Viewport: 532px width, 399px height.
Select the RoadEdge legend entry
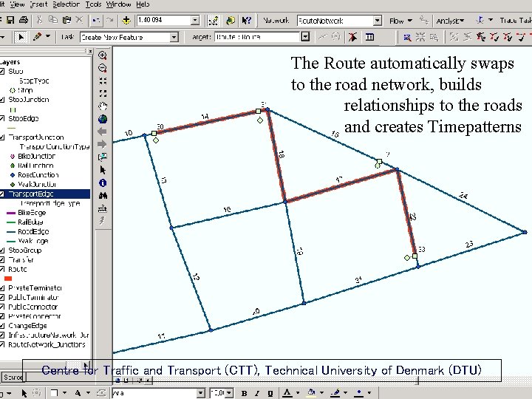(x=33, y=232)
